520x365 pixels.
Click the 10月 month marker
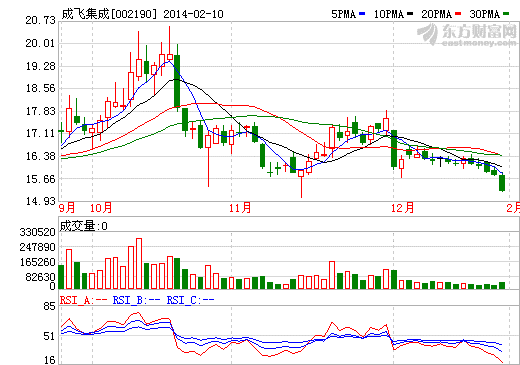click(x=101, y=208)
